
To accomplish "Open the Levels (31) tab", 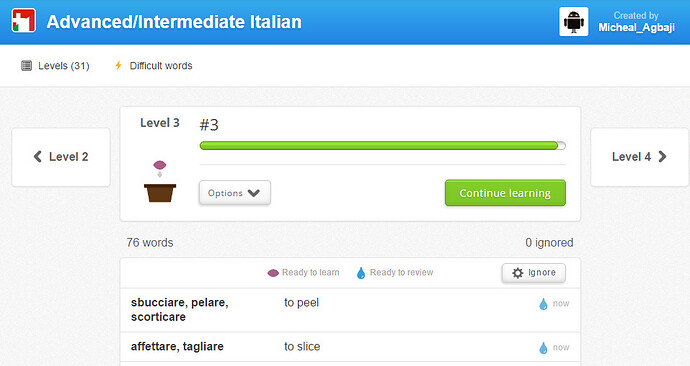I will click(55, 66).
